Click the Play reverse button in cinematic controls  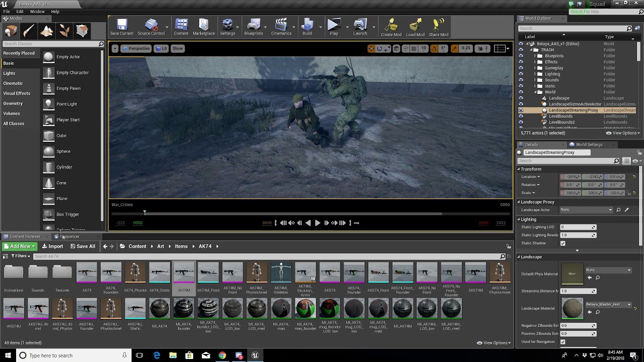click(308, 223)
